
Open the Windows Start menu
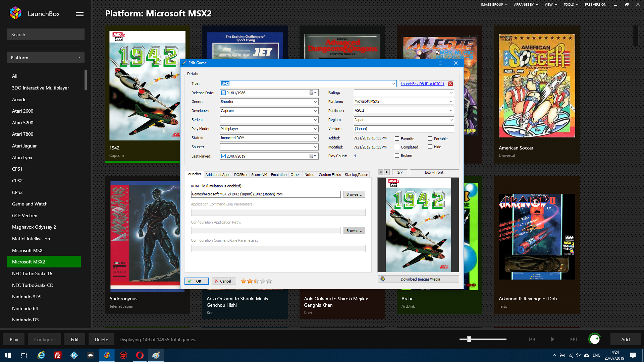[8, 355]
